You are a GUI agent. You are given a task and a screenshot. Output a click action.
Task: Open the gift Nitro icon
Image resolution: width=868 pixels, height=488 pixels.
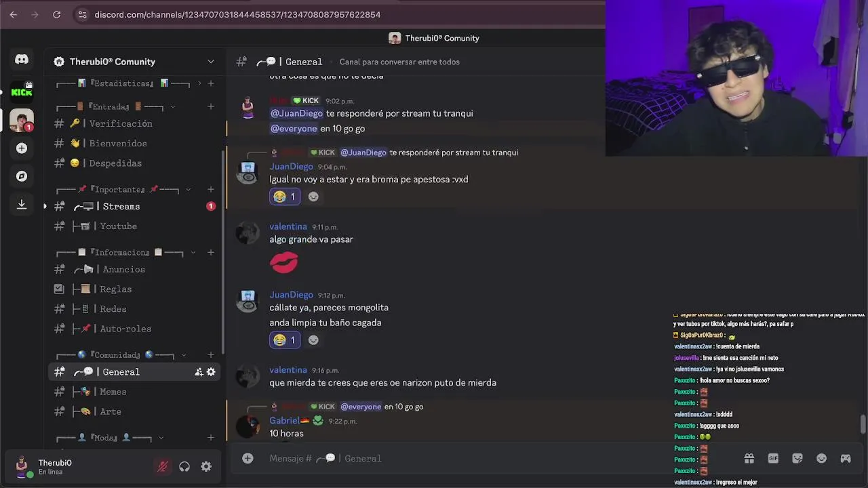749,458
